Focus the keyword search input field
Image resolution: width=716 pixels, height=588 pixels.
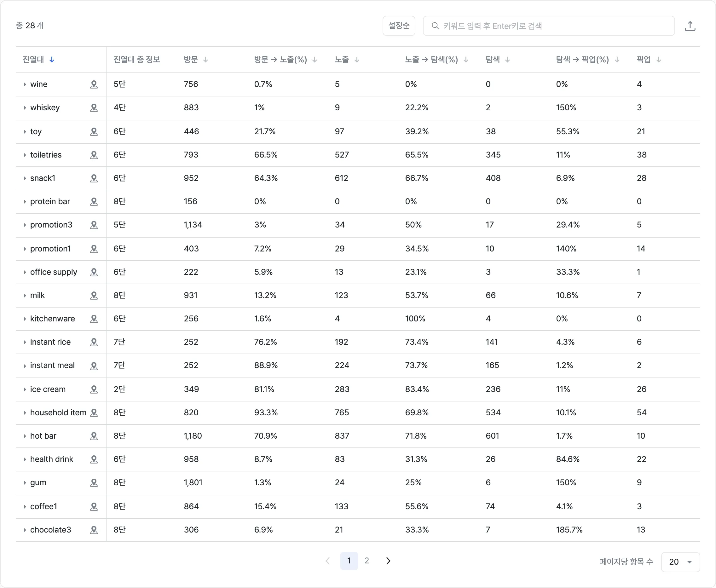549,26
